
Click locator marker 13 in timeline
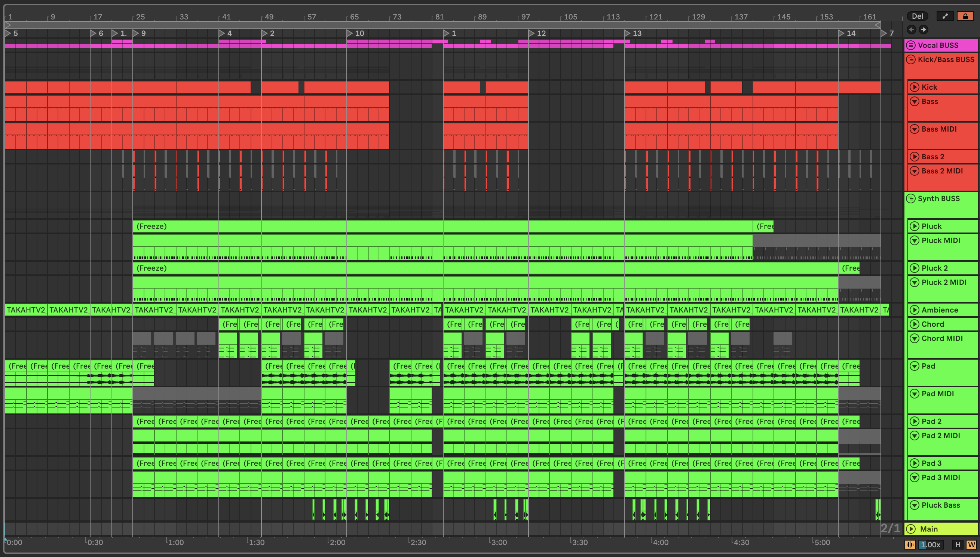tap(628, 33)
